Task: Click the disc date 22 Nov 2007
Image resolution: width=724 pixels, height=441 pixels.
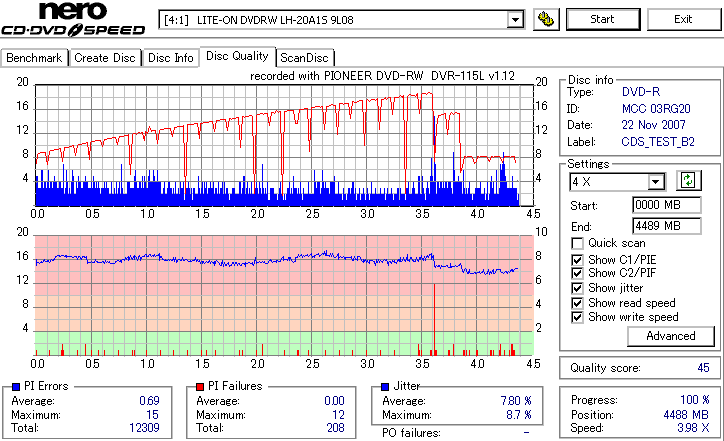Action: [x=653, y=125]
